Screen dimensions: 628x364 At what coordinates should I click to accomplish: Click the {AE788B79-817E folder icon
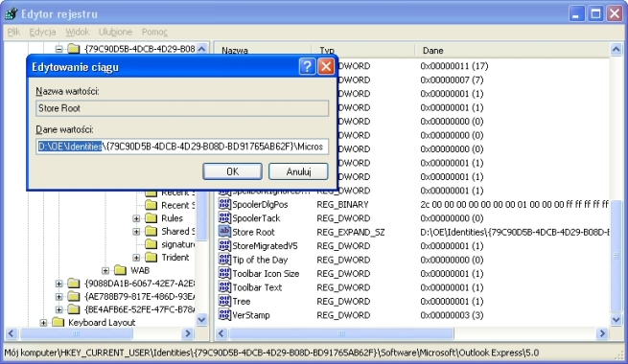point(74,296)
